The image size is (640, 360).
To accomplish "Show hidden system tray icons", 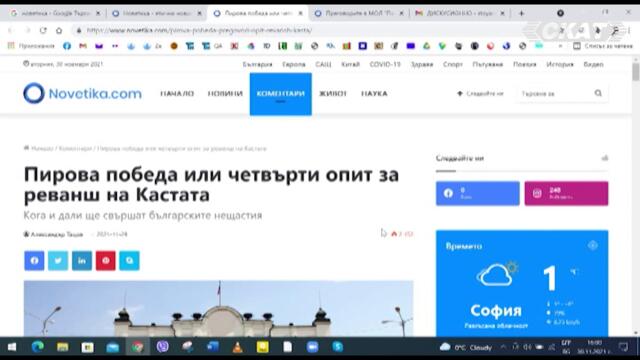I will tap(504, 347).
